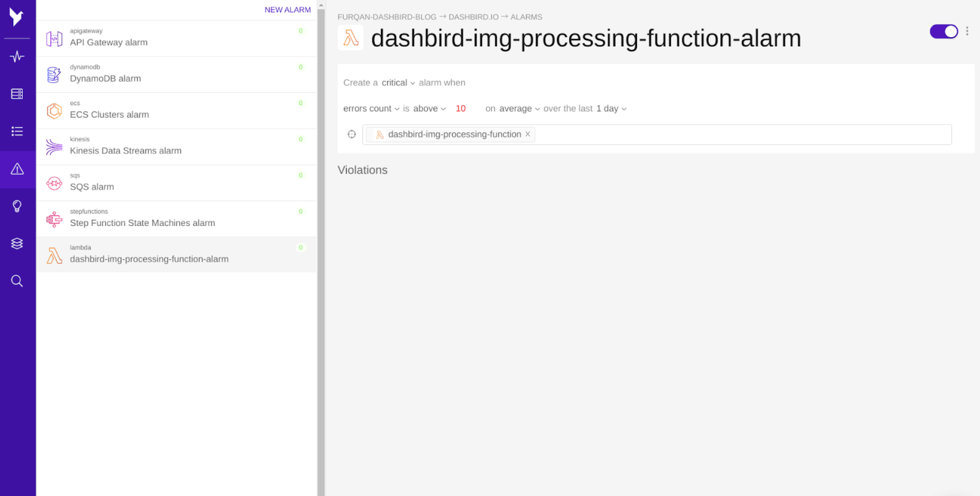
Task: Click the NEW ALARM button
Action: [x=287, y=10]
